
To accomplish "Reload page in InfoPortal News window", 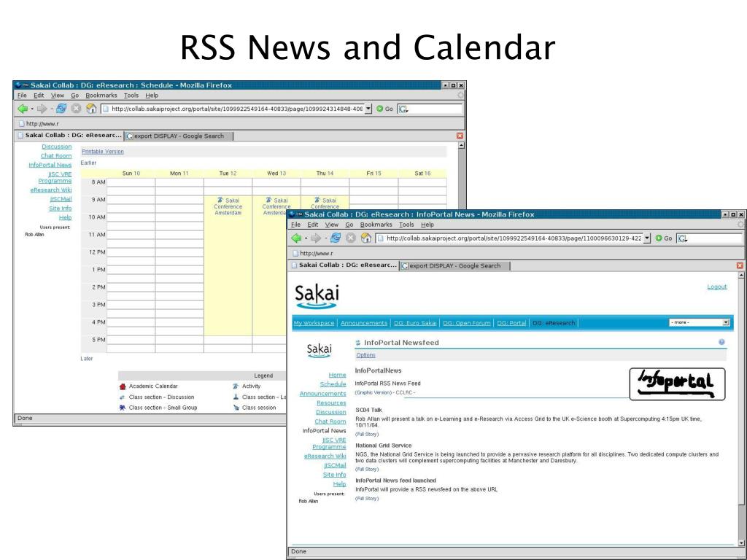I will coord(336,238).
